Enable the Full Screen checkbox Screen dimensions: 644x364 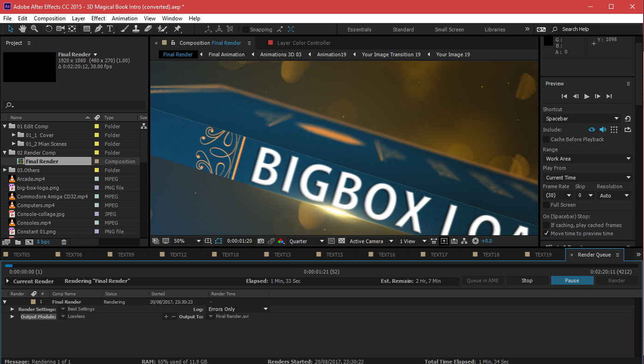[x=547, y=205]
